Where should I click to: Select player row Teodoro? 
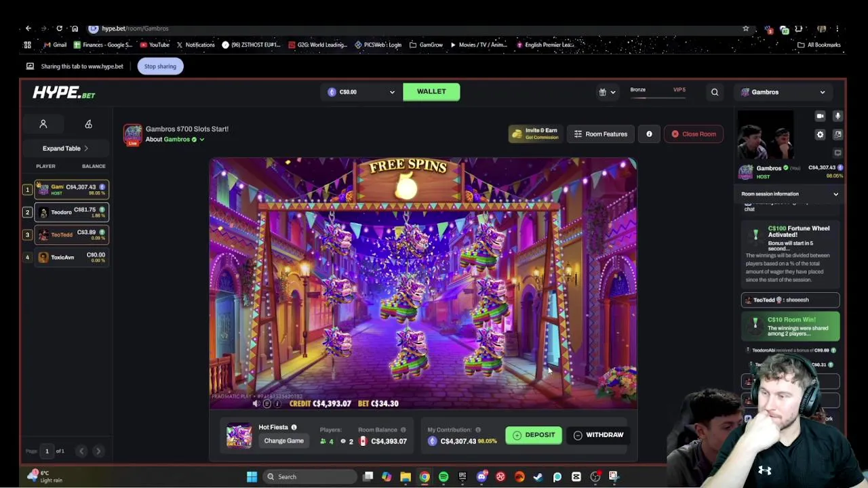(x=71, y=212)
